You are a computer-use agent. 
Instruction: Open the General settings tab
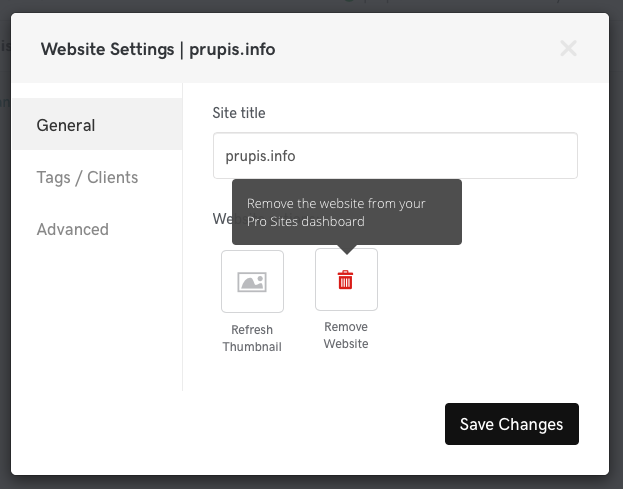[x=66, y=125]
